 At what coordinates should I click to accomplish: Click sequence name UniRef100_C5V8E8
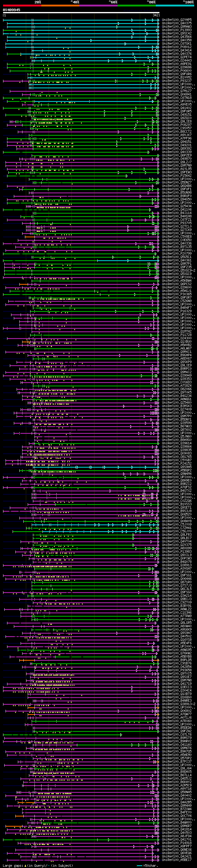[x=177, y=237]
